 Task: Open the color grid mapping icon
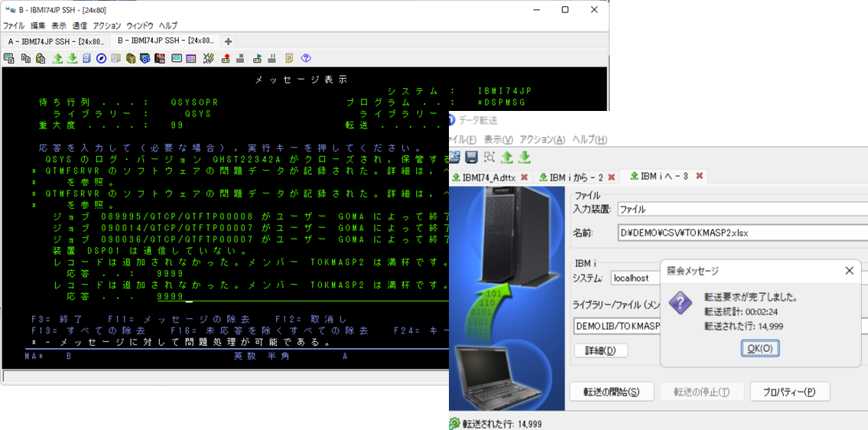[x=191, y=58]
